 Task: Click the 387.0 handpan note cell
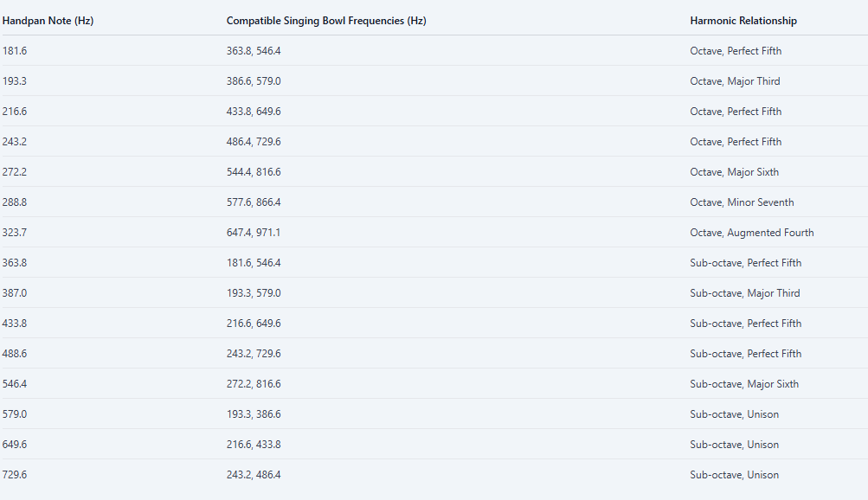pos(15,293)
